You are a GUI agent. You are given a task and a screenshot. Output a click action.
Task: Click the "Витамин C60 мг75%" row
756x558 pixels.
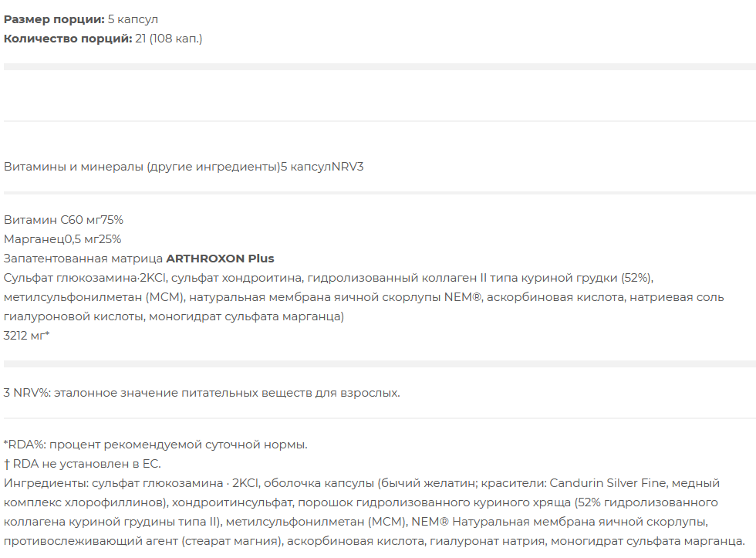63,220
